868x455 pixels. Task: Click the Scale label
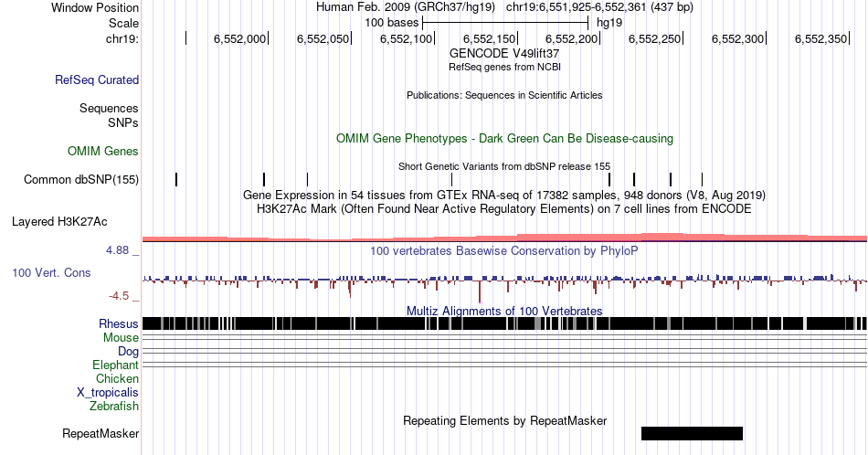pos(123,23)
